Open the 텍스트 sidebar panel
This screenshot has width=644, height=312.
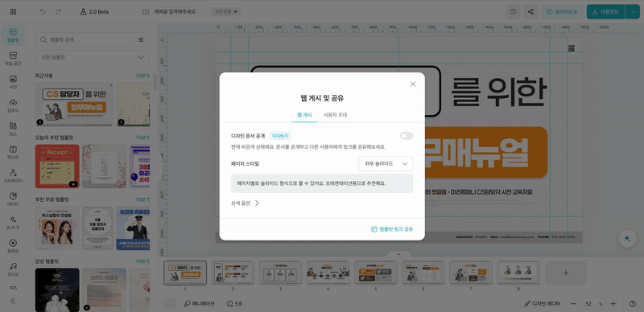coord(13,152)
